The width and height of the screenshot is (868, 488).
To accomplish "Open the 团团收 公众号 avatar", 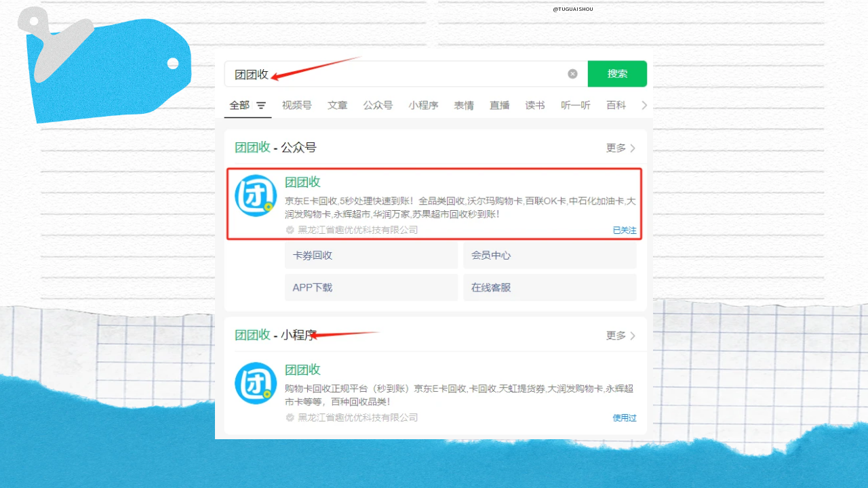I will click(x=256, y=196).
